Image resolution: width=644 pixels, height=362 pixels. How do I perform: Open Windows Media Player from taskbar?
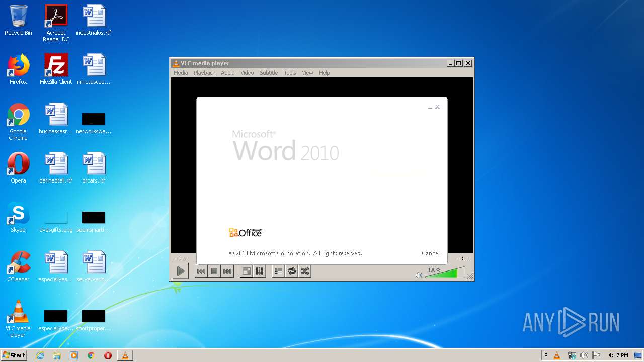[x=74, y=355]
